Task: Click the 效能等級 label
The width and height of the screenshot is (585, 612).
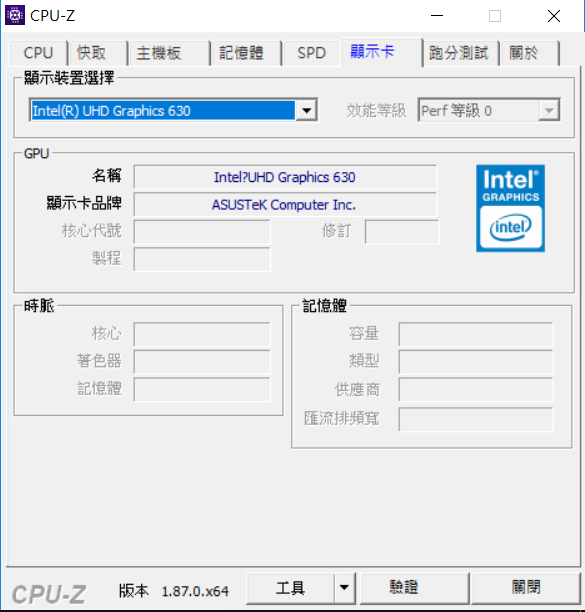Action: point(376,111)
